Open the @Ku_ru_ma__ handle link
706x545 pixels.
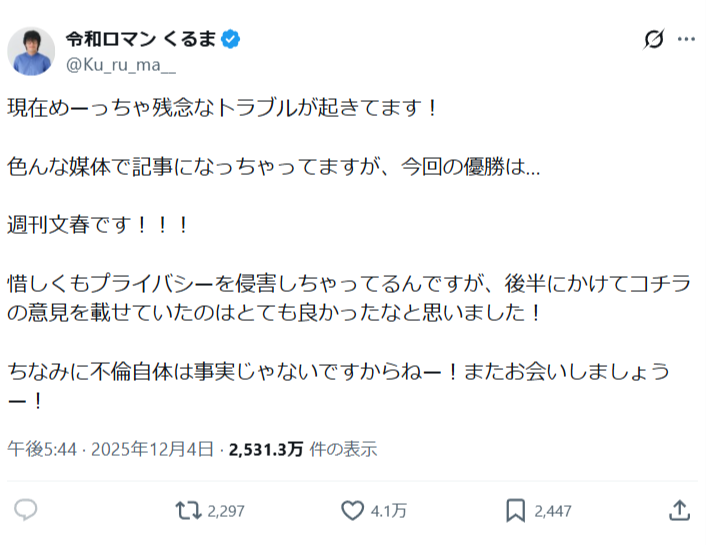click(x=119, y=64)
